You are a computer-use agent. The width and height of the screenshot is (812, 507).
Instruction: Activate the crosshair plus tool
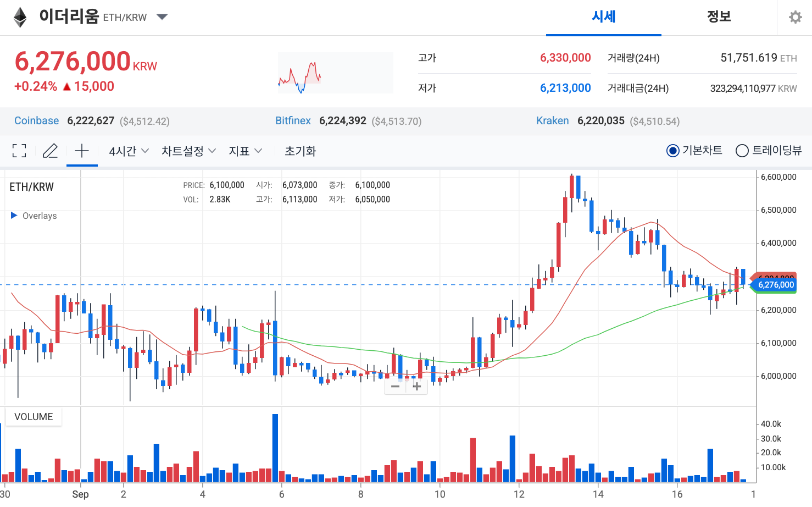pyautogui.click(x=81, y=150)
